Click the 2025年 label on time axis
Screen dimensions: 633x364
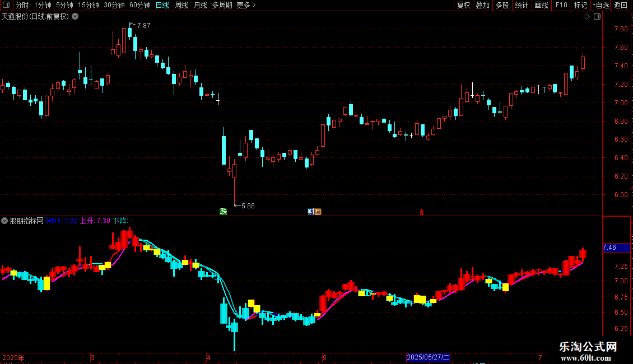click(x=13, y=357)
